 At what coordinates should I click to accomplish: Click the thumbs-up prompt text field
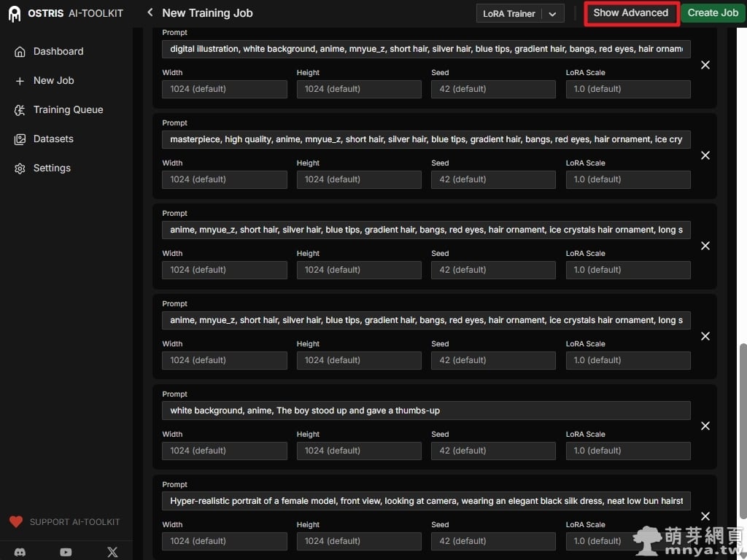point(426,411)
